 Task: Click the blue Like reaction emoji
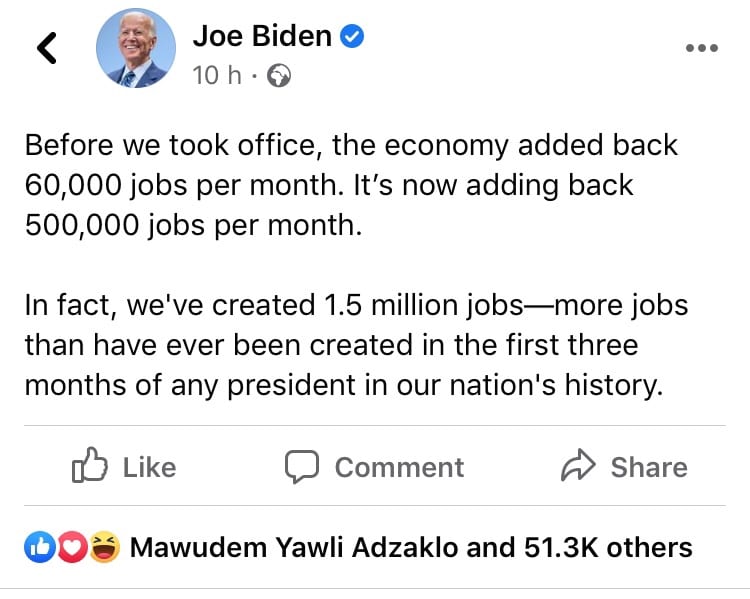tap(40, 547)
